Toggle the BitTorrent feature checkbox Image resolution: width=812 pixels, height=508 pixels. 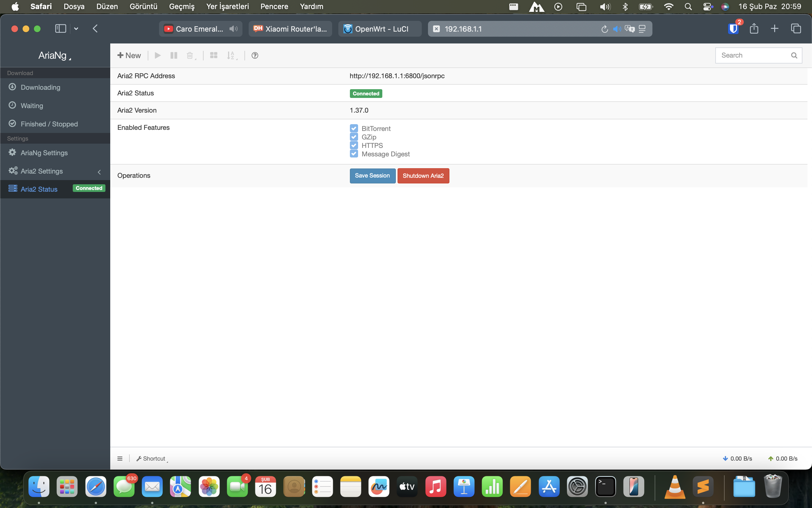click(354, 128)
